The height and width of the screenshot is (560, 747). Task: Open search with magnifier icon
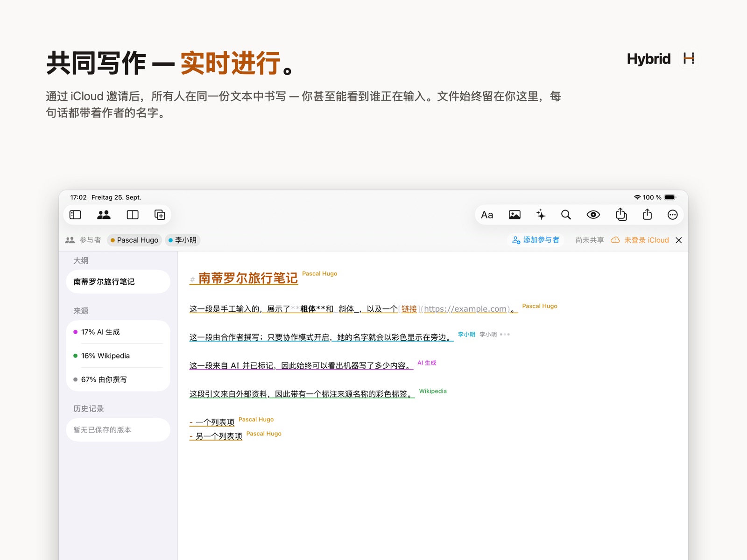[566, 215]
